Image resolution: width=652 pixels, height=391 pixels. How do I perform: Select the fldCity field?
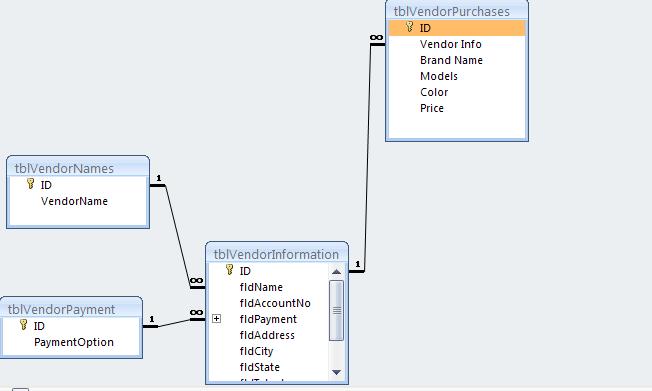coord(256,351)
